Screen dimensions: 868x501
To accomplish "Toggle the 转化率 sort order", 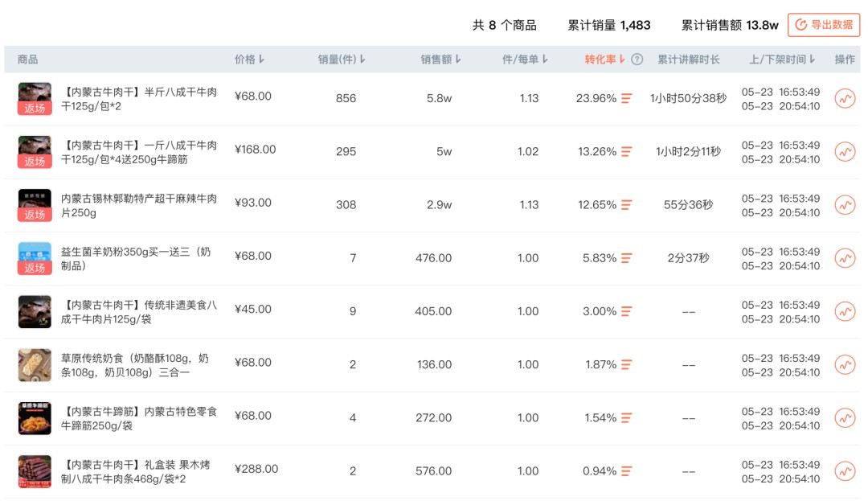I will pos(604,60).
